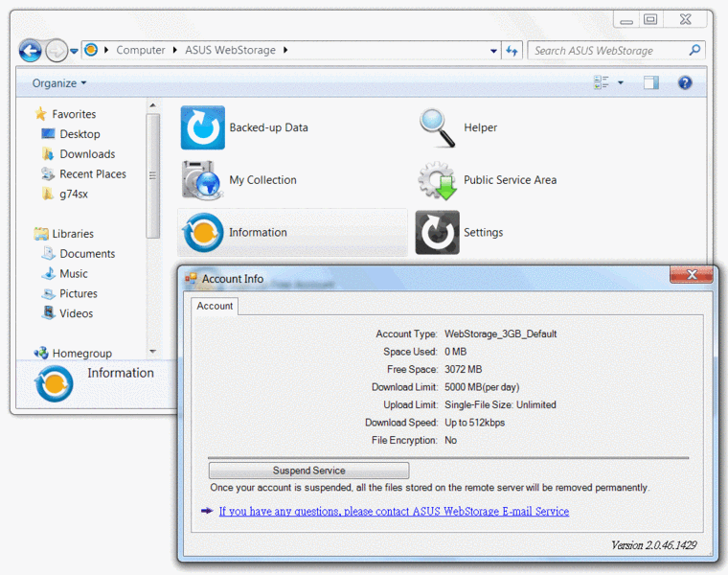Open the Organize dropdown menu
The width and height of the screenshot is (728, 575).
point(59,83)
